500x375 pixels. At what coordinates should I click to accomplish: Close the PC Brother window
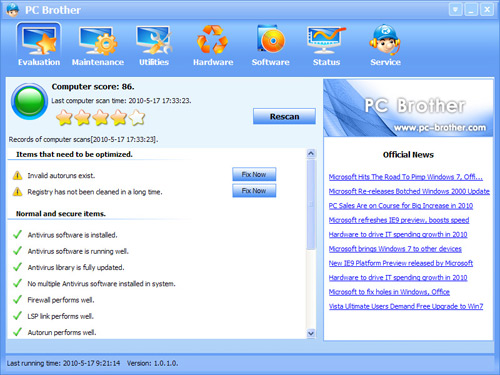(x=487, y=10)
